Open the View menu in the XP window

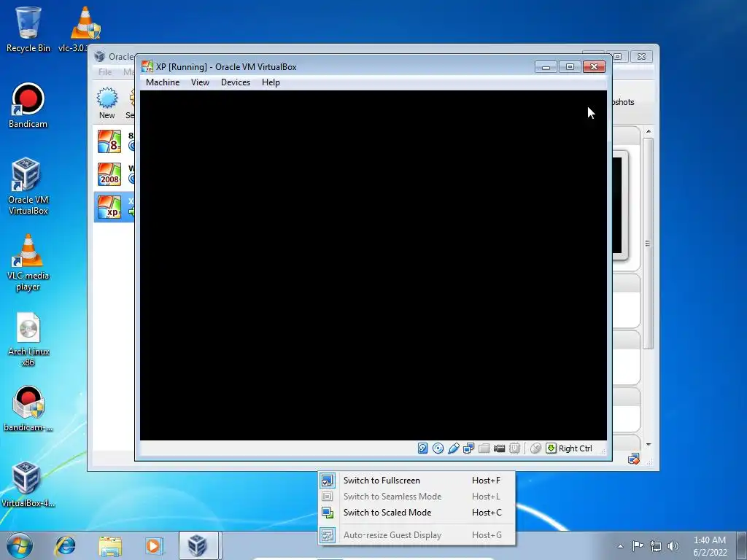tap(200, 82)
